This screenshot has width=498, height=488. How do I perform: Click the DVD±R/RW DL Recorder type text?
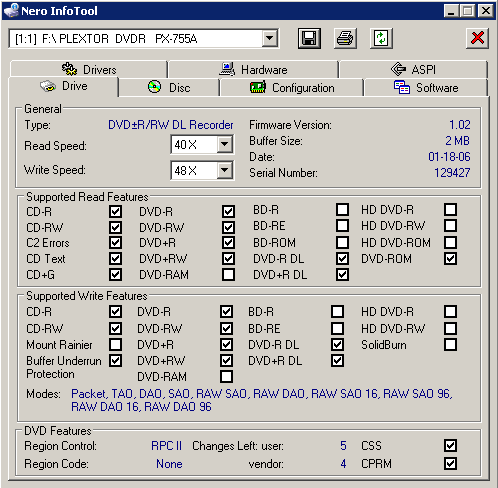click(x=171, y=125)
